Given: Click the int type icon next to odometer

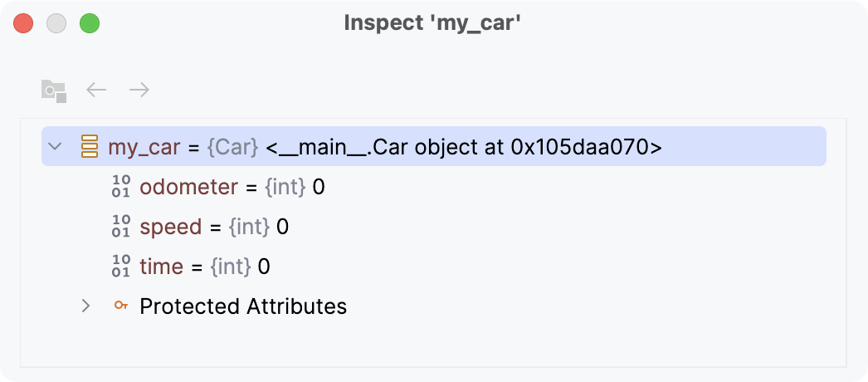Looking at the screenshot, I should pos(121,187).
